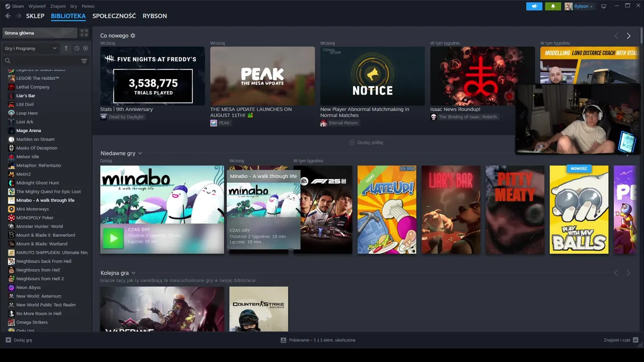
Task: Open the downloads status icon
Action: 283,340
